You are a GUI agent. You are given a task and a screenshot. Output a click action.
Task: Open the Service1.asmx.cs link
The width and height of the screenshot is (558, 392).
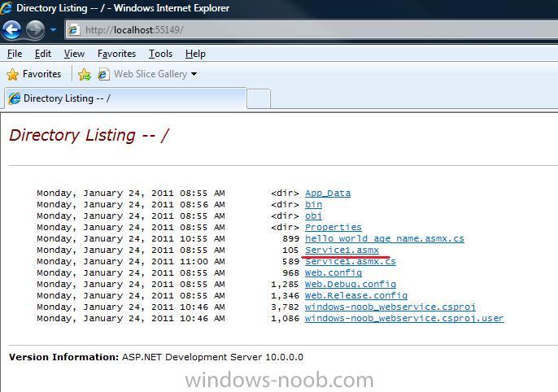click(350, 261)
